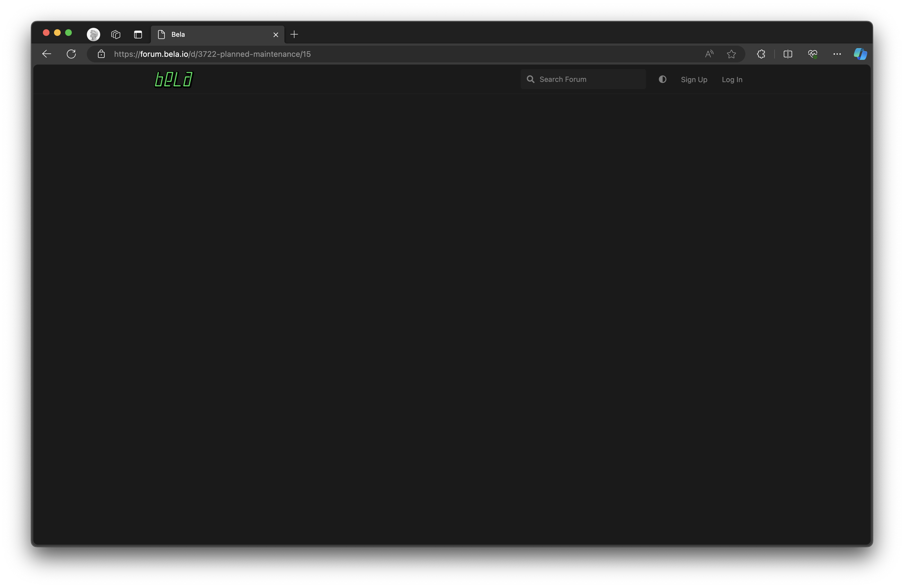Screen dimensions: 904x588
Task: Open the Extensions puzzle icon
Action: point(761,54)
